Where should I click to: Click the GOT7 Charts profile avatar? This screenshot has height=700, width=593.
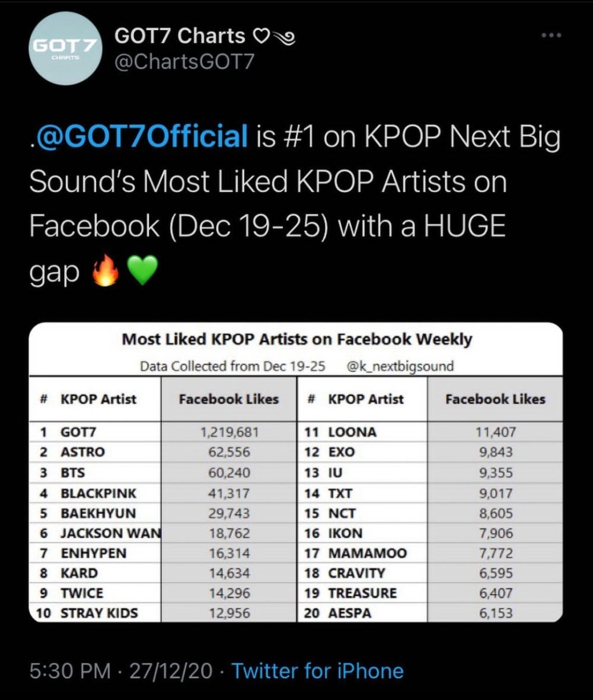pyautogui.click(x=66, y=49)
